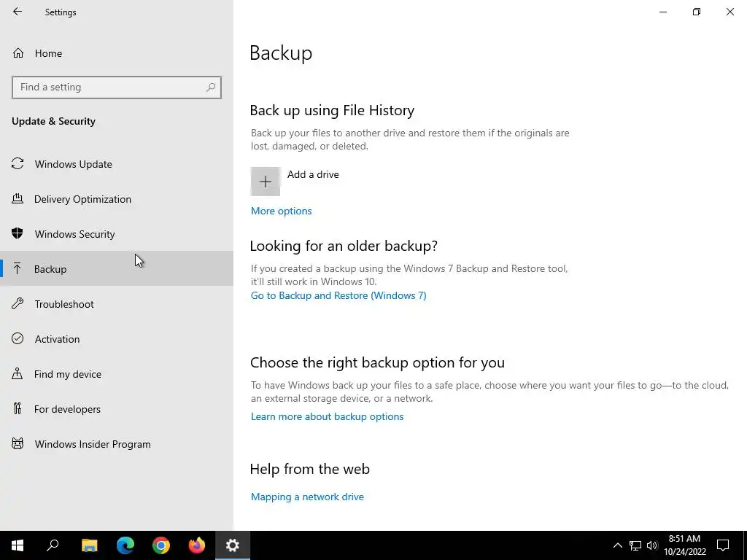Click the Troubleshoot wrench icon
This screenshot has height=560, width=747.
(18, 303)
